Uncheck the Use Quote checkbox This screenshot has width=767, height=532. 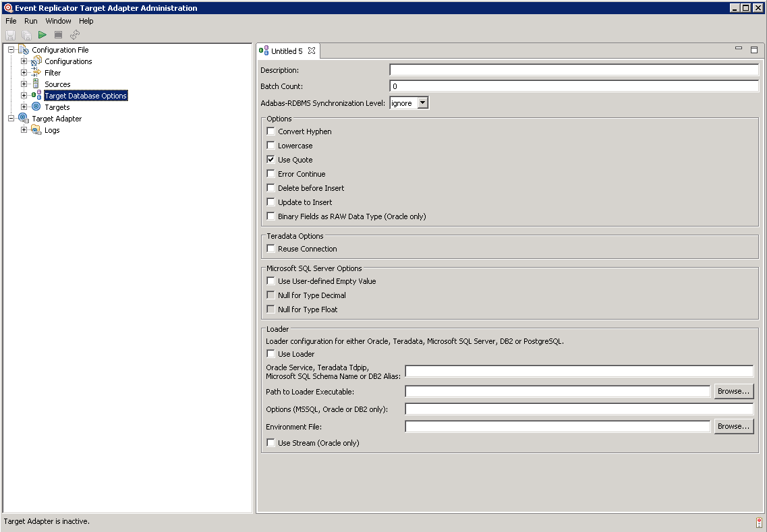point(271,160)
